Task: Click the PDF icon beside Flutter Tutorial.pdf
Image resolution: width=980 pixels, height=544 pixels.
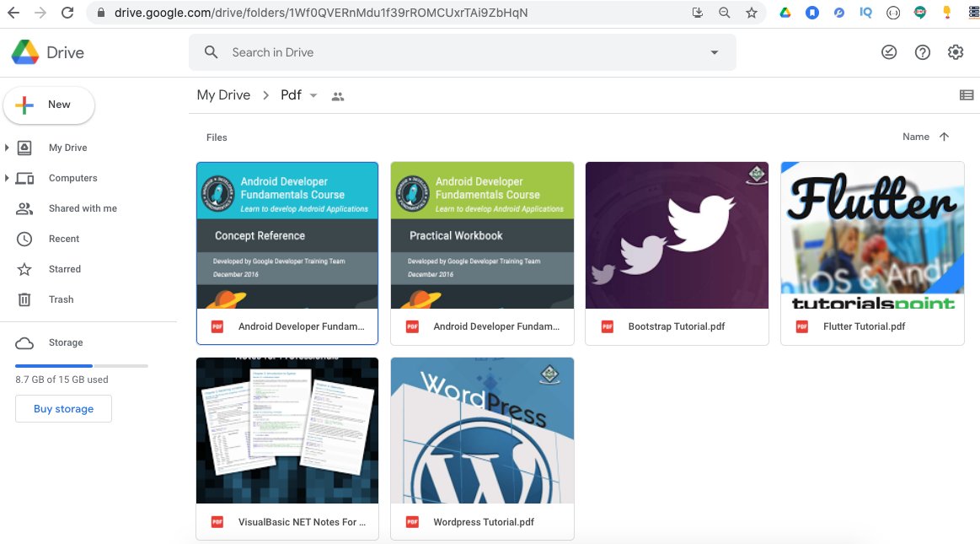Action: (802, 326)
